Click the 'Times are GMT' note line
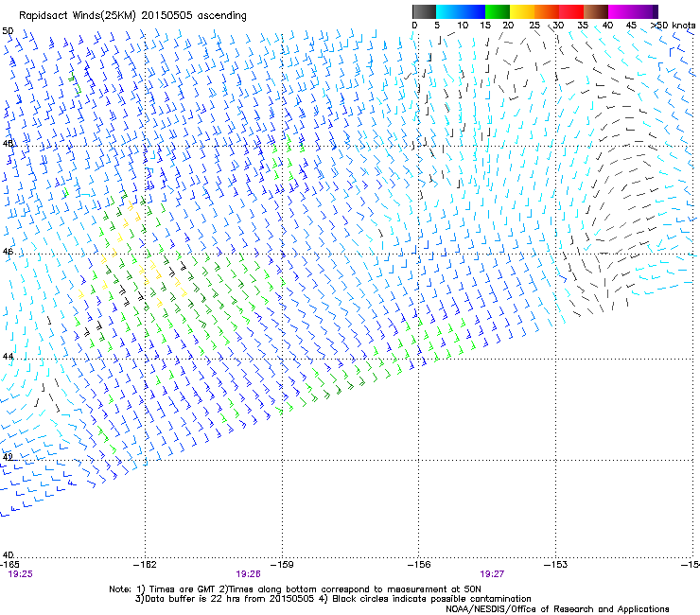 click(x=295, y=589)
